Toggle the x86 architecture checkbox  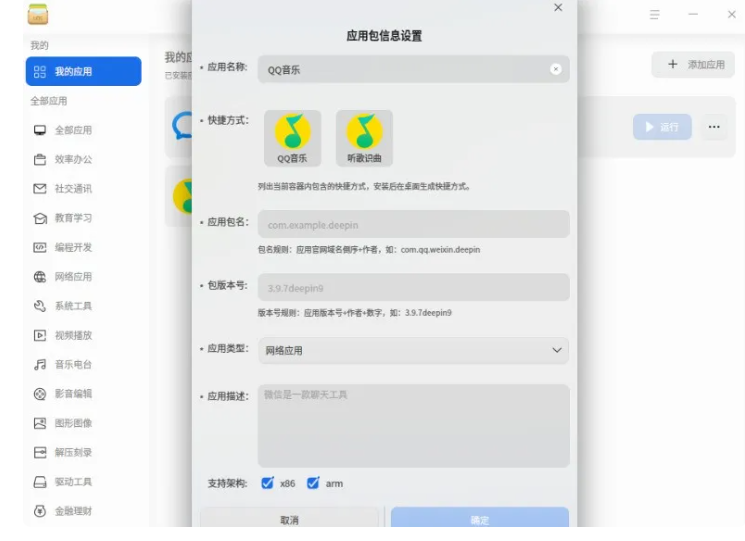(267, 483)
